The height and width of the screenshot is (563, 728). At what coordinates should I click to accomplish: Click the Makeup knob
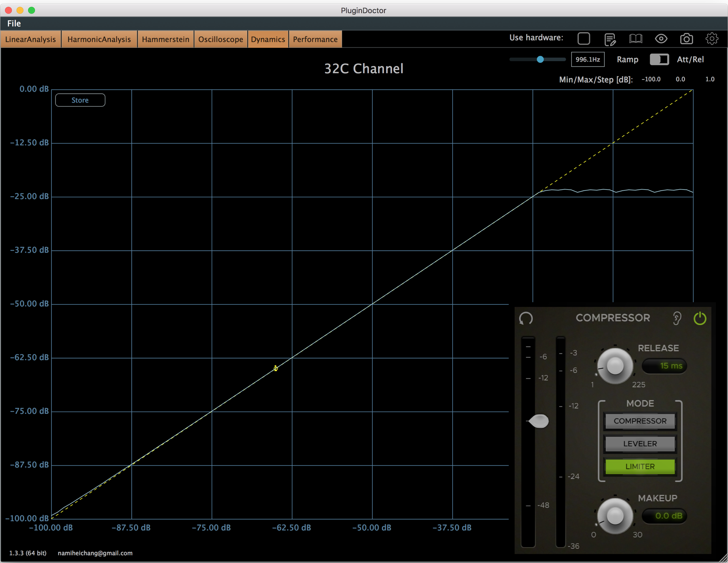615,516
